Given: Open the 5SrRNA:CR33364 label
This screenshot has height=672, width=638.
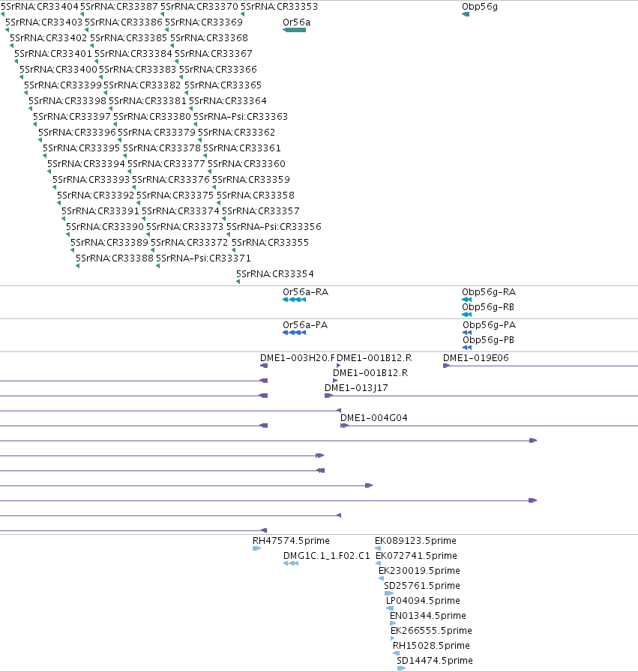Looking at the screenshot, I should pos(228,101).
